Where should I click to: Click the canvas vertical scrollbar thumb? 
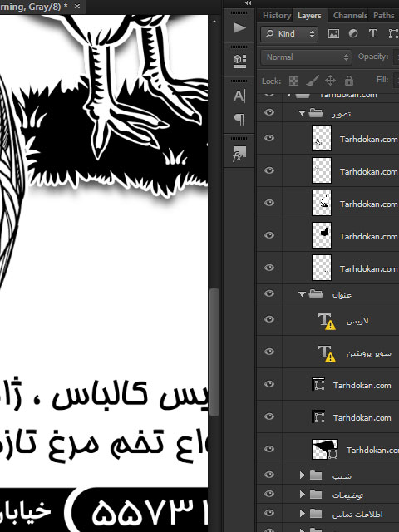pos(214,352)
